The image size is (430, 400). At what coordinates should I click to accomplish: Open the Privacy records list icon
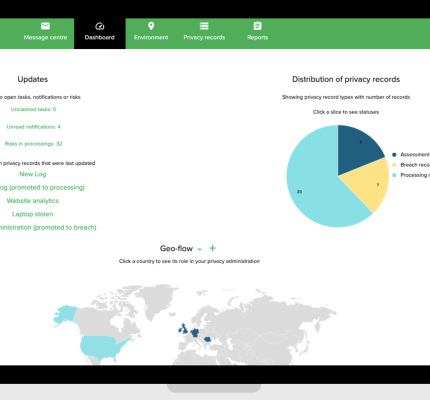tap(204, 26)
